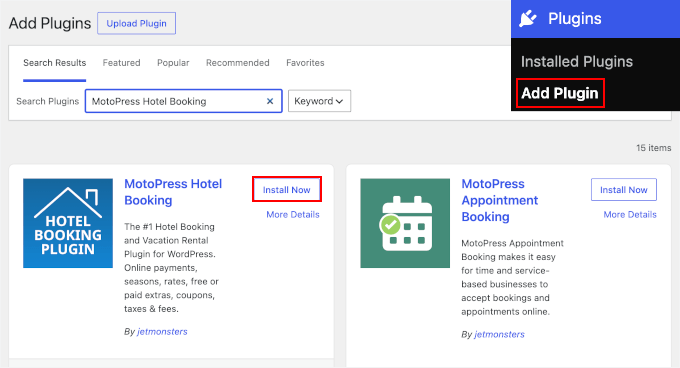Viewport: 680px width, 368px height.
Task: Select the Add Plugin menu item
Action: point(560,93)
